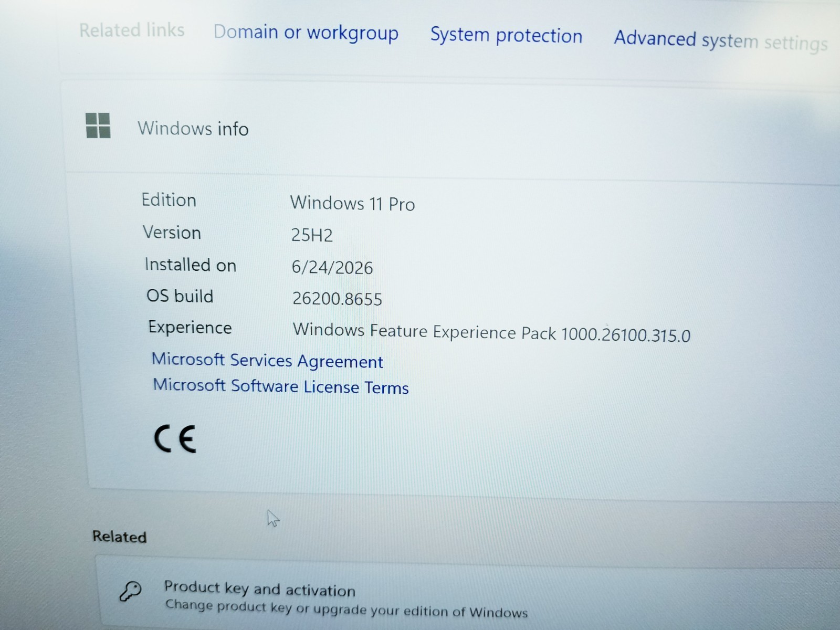Screen dimensions: 840x630
Task: Click the Related section heading
Action: pos(119,537)
